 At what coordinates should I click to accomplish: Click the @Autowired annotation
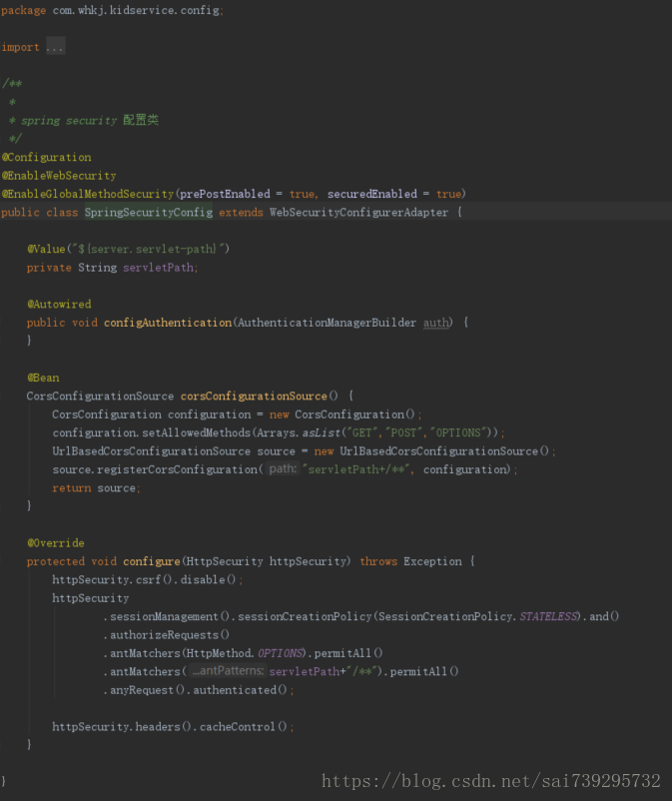(x=59, y=304)
